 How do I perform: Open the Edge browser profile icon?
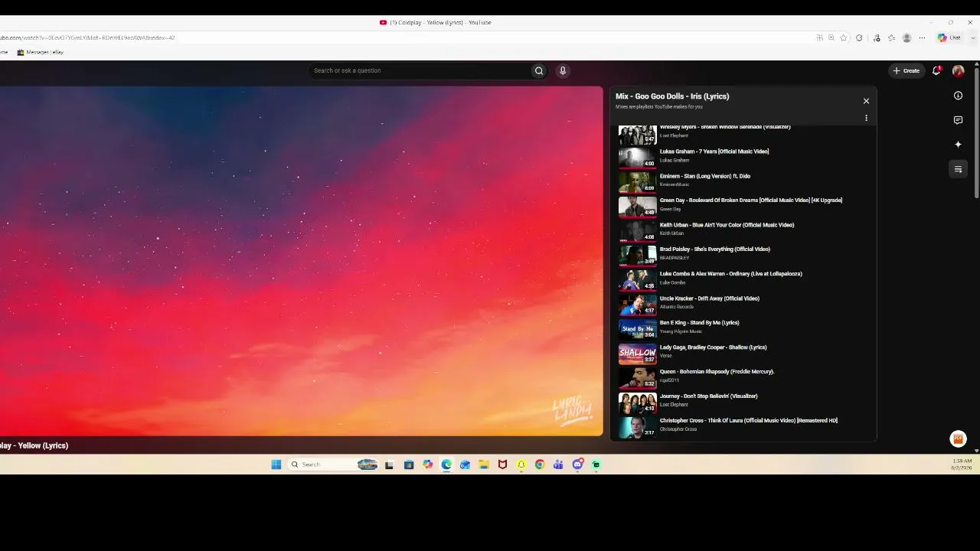point(906,37)
